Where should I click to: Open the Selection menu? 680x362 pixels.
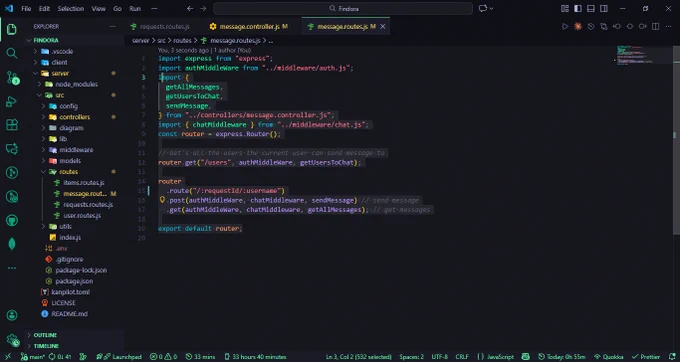[71, 9]
